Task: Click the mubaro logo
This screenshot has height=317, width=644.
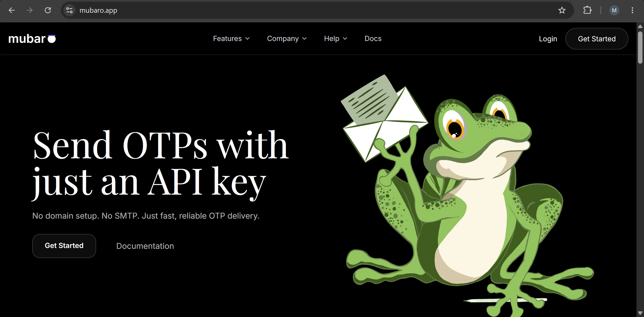Action: tap(32, 39)
